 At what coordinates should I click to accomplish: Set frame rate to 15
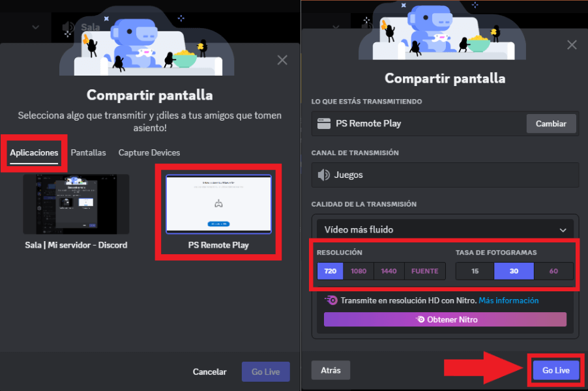pyautogui.click(x=475, y=271)
